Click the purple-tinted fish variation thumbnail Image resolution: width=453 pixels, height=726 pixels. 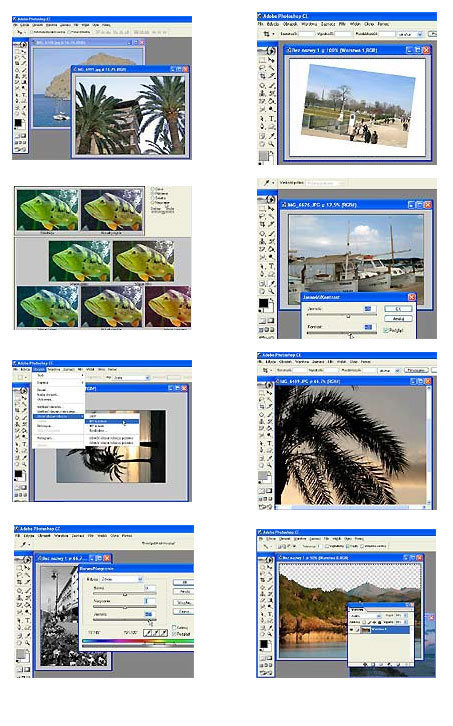point(168,307)
